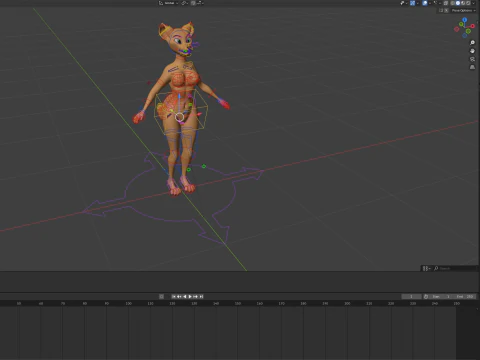480x360 pixels.
Task: Open the overlays options dropdown arrow
Action: point(430,3)
